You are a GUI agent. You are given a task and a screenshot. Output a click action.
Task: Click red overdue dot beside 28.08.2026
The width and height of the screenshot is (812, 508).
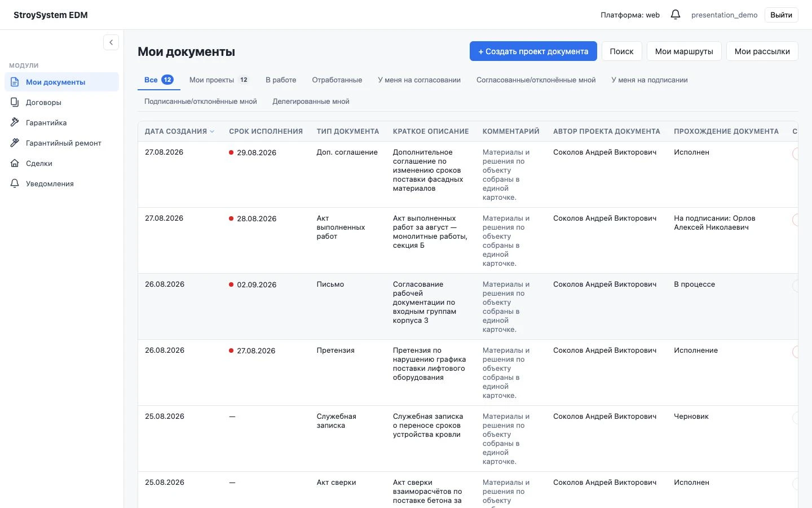point(231,218)
